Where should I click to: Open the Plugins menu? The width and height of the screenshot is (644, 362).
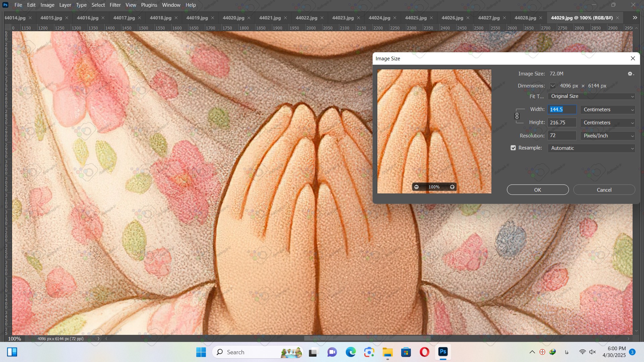[x=149, y=5]
